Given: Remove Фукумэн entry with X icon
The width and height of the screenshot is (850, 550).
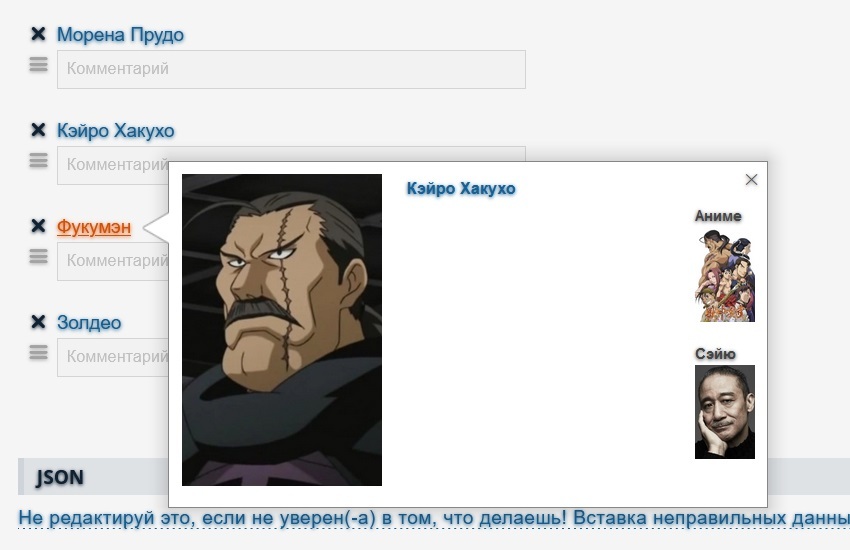Looking at the screenshot, I should 38,226.
